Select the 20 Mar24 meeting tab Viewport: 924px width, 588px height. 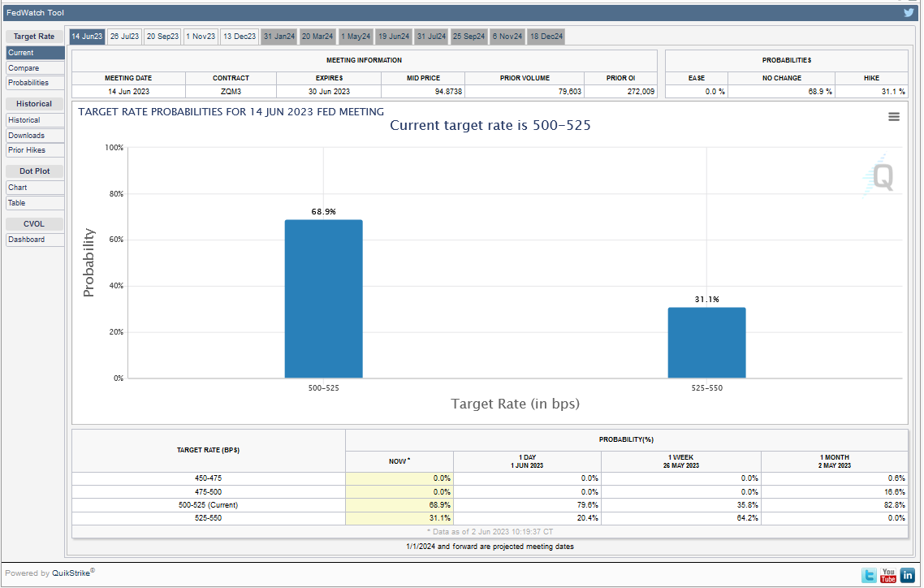(x=317, y=37)
